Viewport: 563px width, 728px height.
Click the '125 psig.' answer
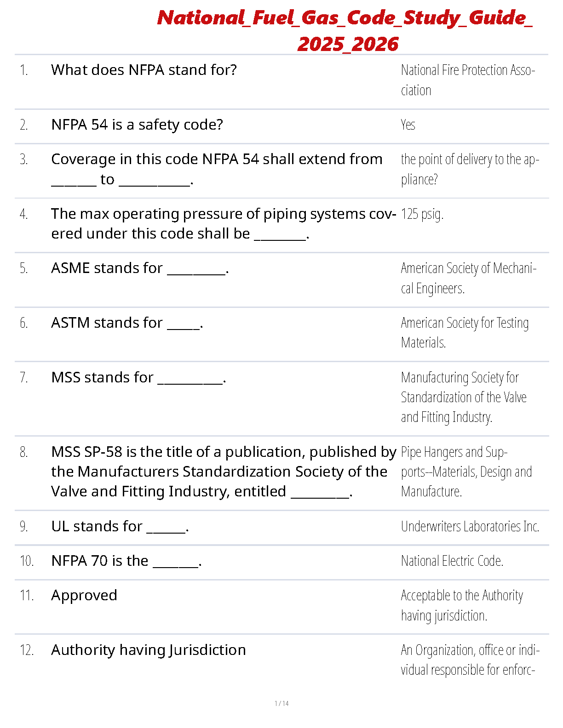click(x=422, y=214)
